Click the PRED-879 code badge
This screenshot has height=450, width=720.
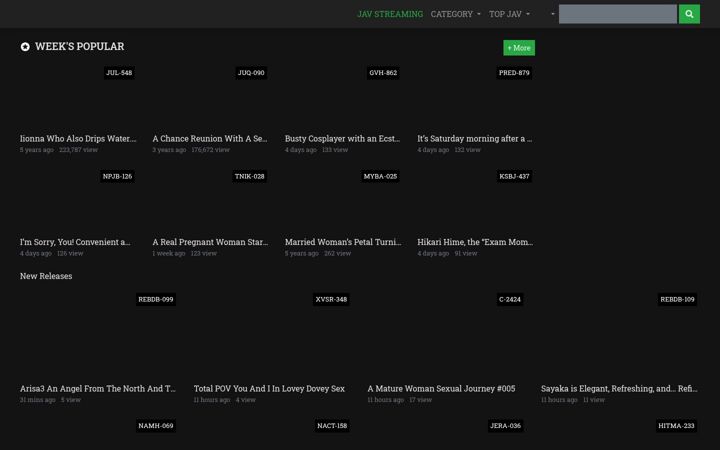(514, 73)
